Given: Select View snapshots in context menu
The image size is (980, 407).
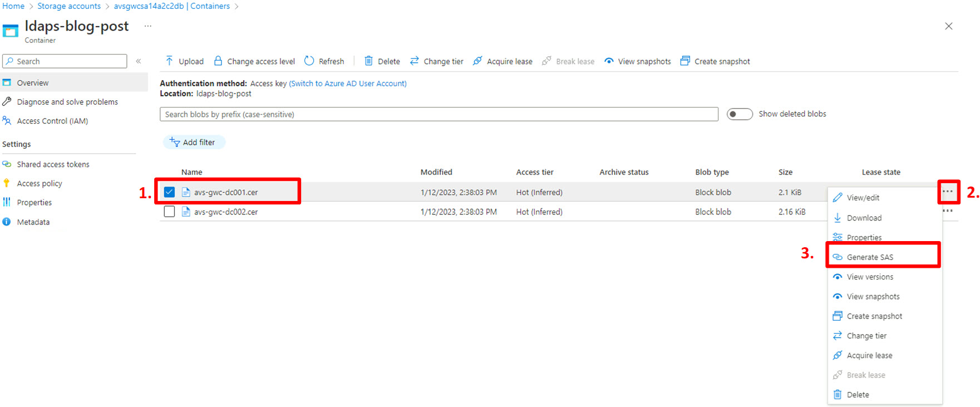Looking at the screenshot, I should click(x=884, y=296).
